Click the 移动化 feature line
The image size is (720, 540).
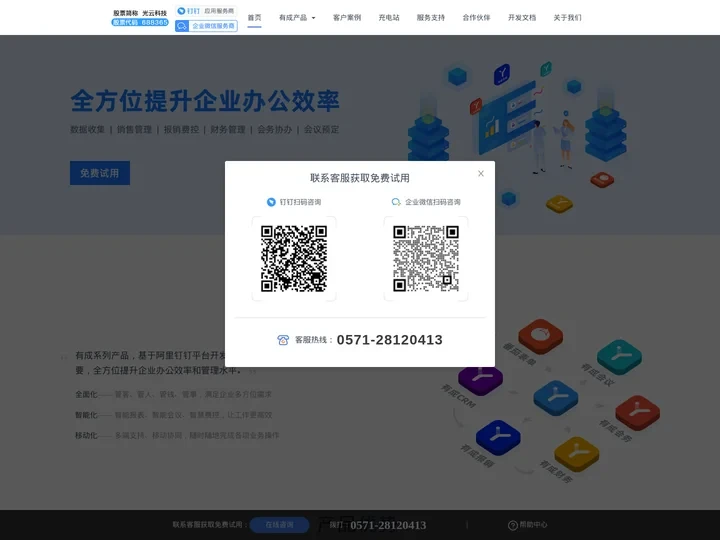click(x=177, y=435)
